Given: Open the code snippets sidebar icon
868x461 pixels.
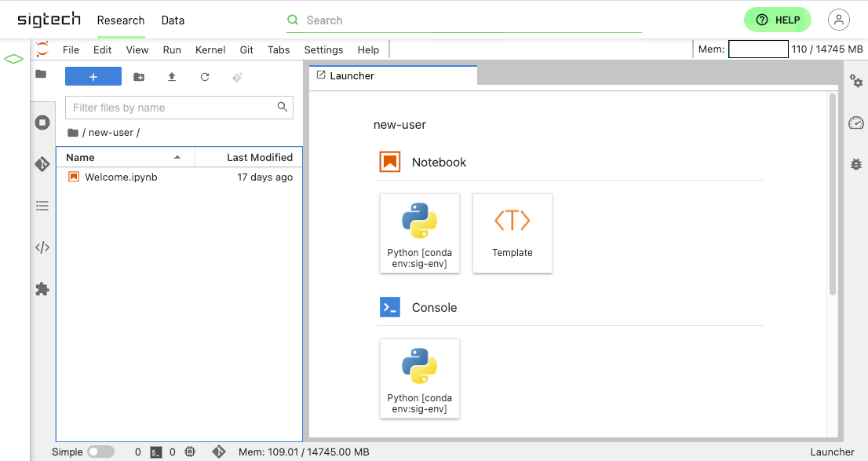Looking at the screenshot, I should (x=42, y=247).
